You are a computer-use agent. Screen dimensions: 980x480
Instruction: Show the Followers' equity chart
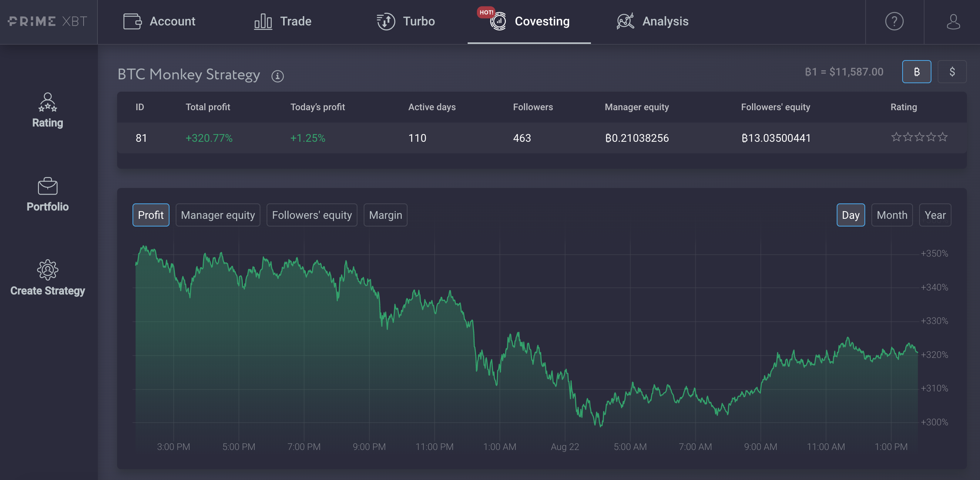tap(312, 215)
